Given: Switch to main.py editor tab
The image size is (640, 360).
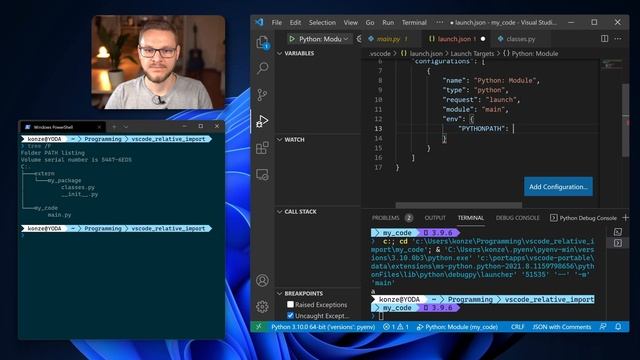Looking at the screenshot, I should click(389, 39).
